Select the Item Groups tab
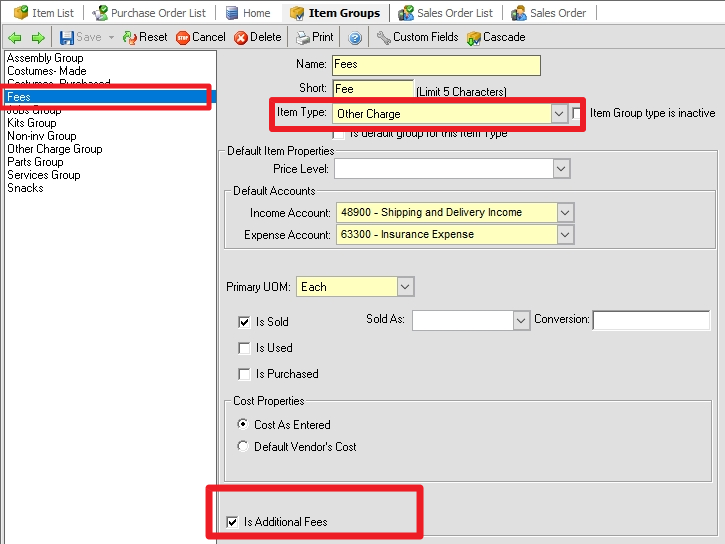 click(335, 13)
